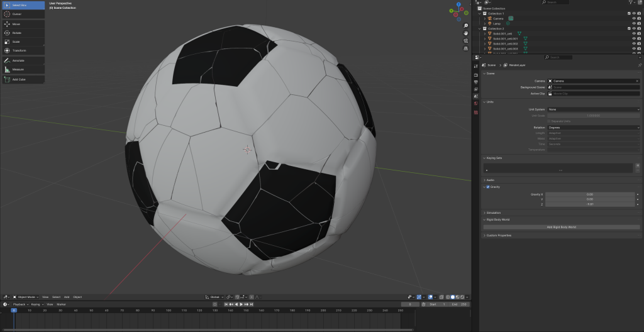Hide the Camera object with eye icon
644x332 pixels.
point(633,18)
